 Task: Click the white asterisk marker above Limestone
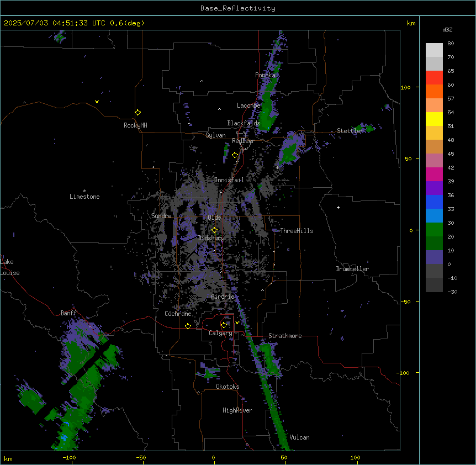tap(84, 191)
